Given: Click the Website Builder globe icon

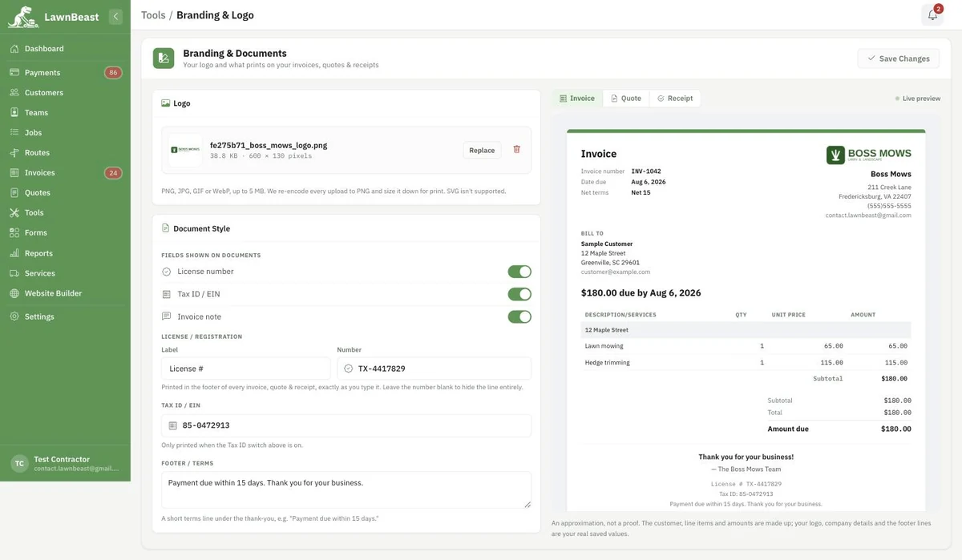Looking at the screenshot, I should coord(14,293).
